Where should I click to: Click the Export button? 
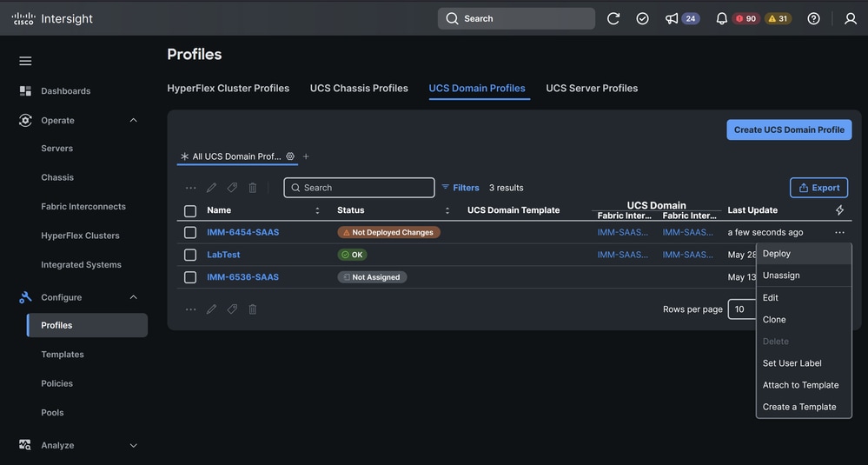[818, 188]
